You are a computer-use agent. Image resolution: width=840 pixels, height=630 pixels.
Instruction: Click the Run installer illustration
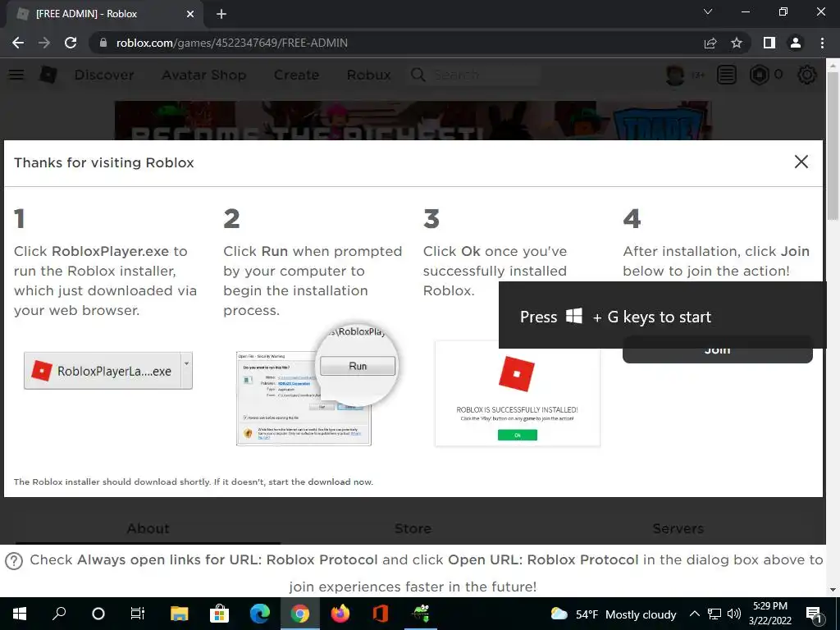pyautogui.click(x=316, y=385)
